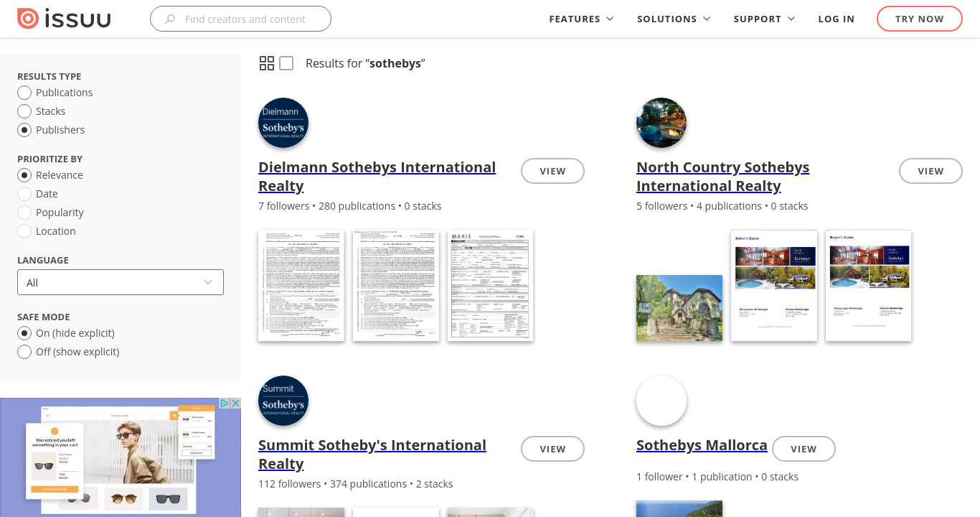Image resolution: width=980 pixels, height=517 pixels.
Task: Focus the Find creators and content field
Action: click(240, 19)
